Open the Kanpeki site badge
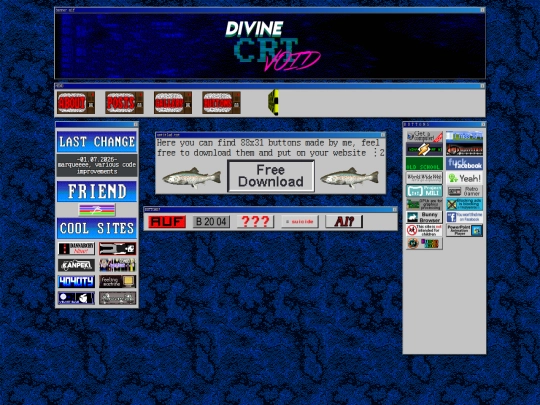The width and height of the screenshot is (540, 405). tap(76, 265)
